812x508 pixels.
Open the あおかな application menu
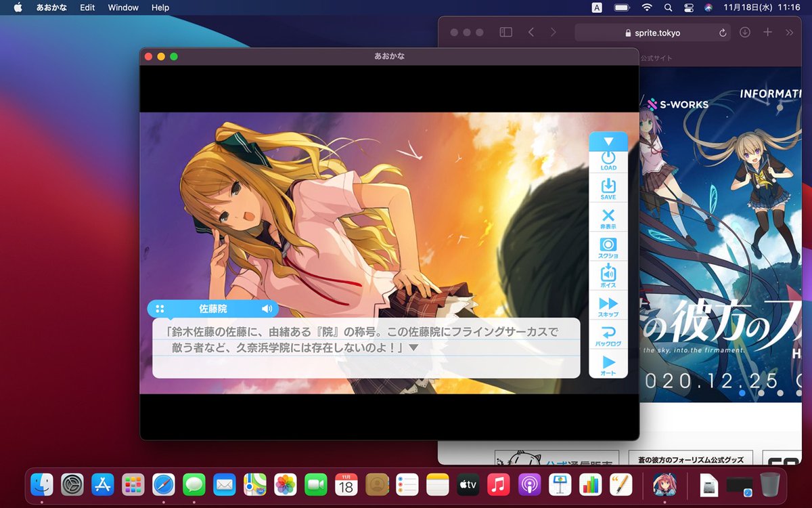point(50,7)
